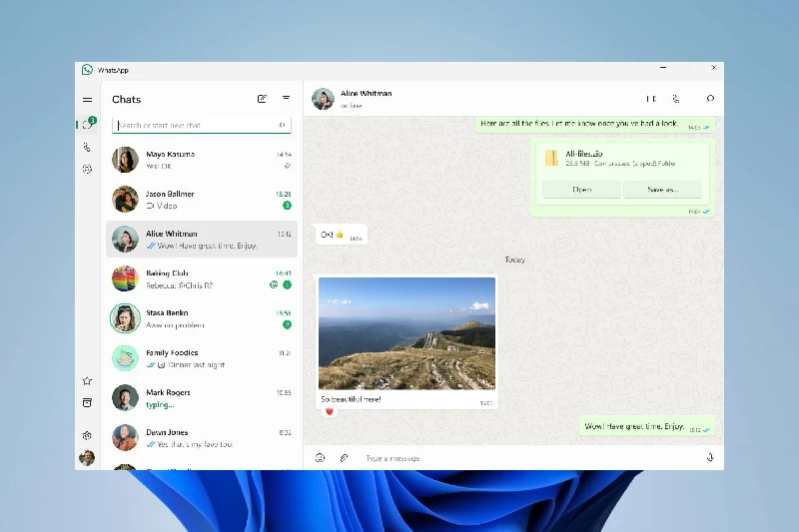Click the search chats input field
This screenshot has height=532, width=799.
point(202,125)
